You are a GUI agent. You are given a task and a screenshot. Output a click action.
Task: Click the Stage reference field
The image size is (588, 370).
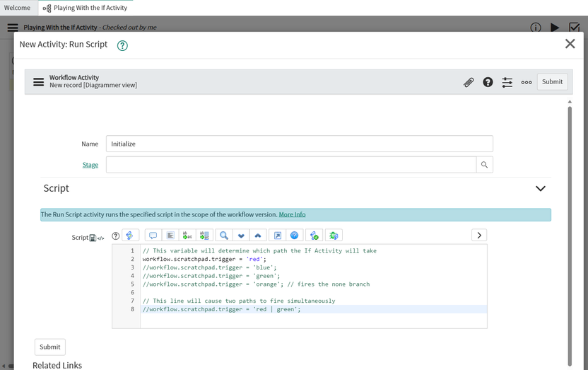pyautogui.click(x=291, y=165)
